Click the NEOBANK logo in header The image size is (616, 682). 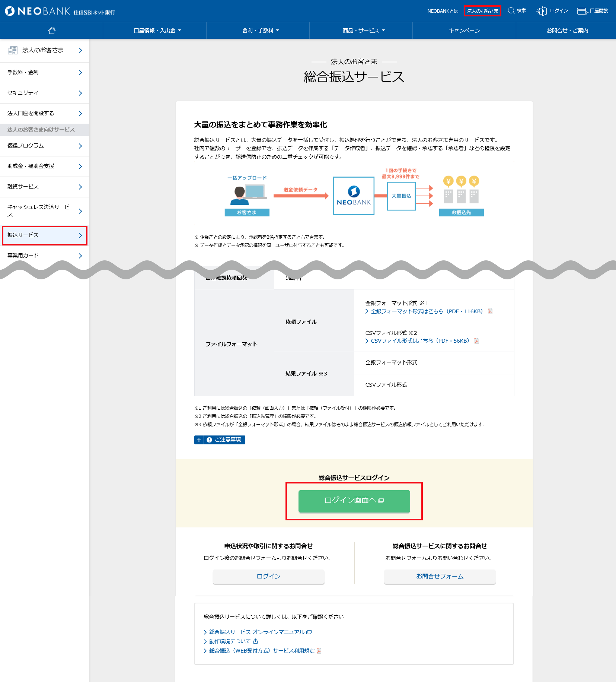(x=60, y=11)
